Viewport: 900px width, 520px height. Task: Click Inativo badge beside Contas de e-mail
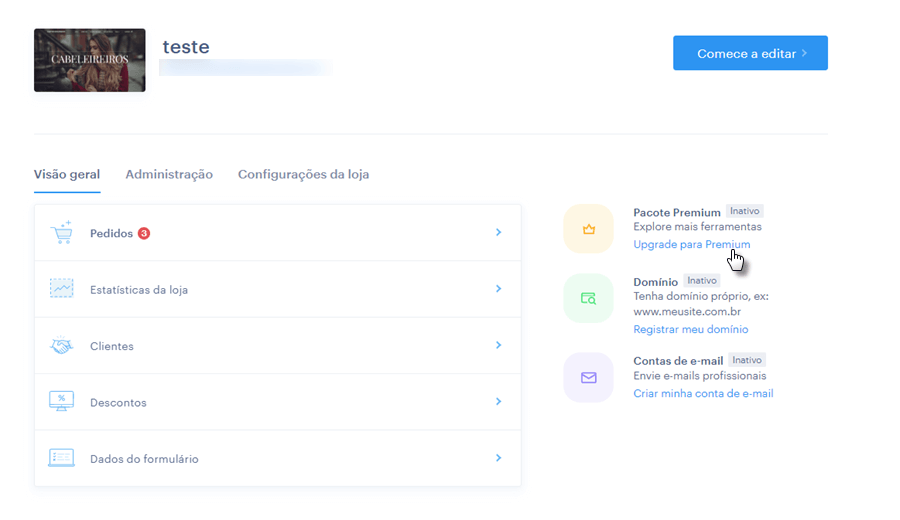tap(747, 360)
